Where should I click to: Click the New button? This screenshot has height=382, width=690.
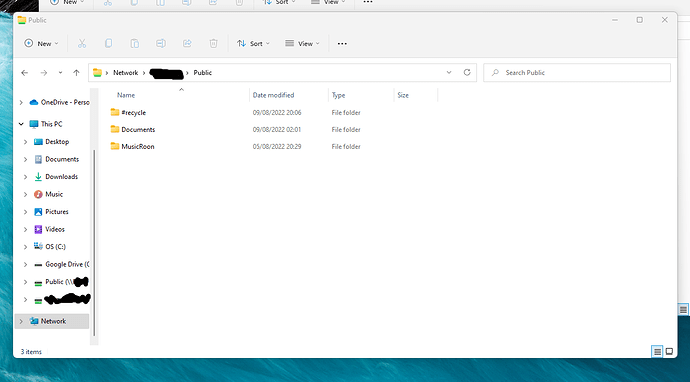pos(41,43)
